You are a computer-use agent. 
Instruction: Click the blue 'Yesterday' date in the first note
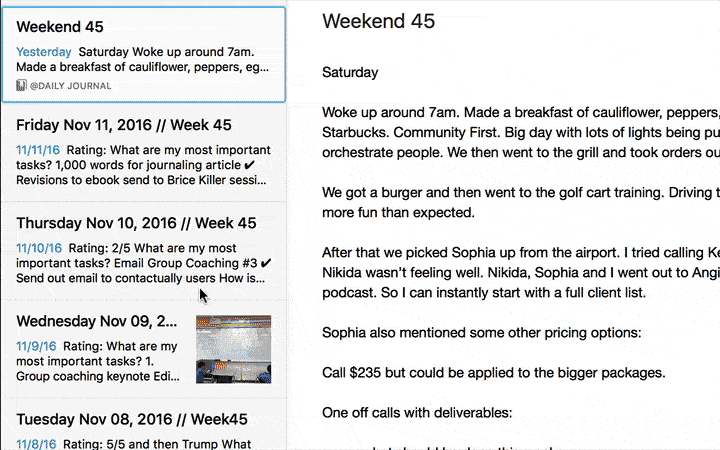(x=44, y=52)
